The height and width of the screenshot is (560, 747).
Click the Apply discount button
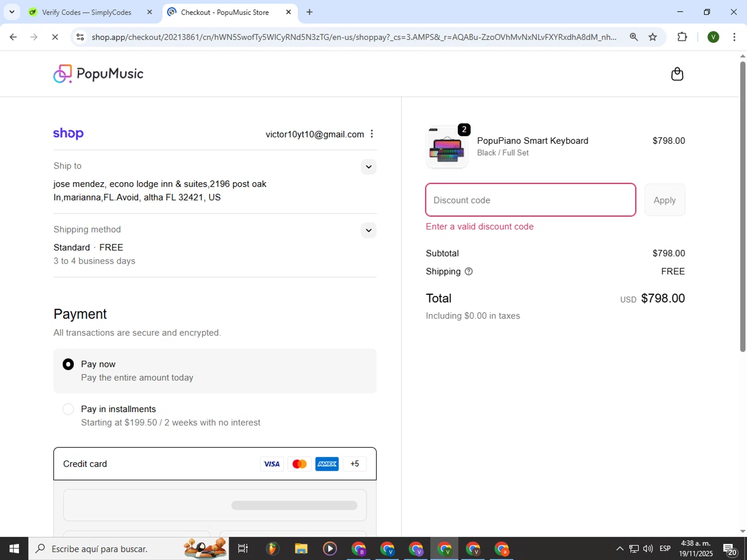coord(664,200)
